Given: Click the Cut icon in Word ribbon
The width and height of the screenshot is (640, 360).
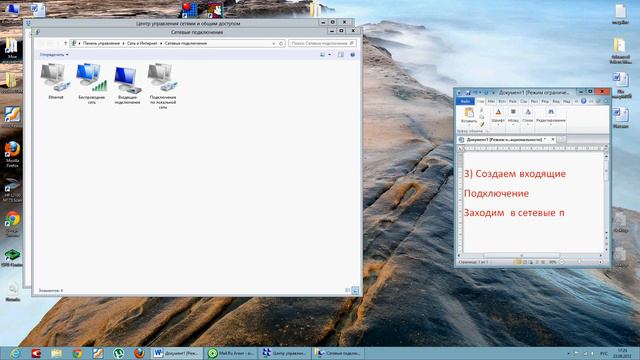Looking at the screenshot, I should click(482, 110).
